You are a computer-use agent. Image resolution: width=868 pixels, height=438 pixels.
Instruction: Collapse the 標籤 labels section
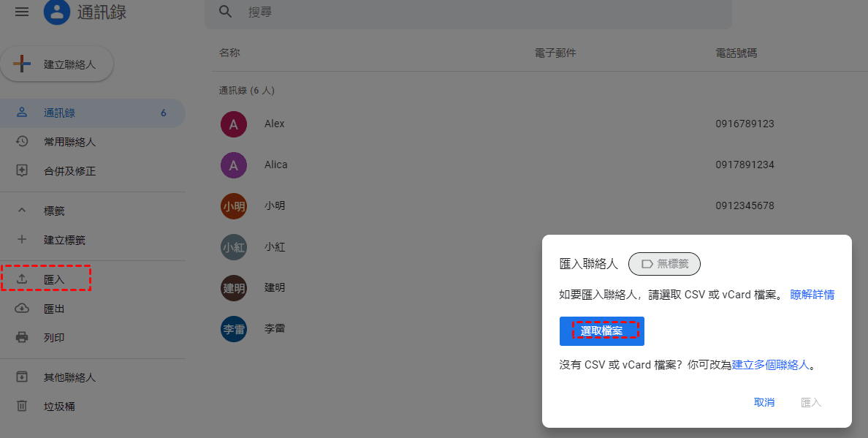22,211
